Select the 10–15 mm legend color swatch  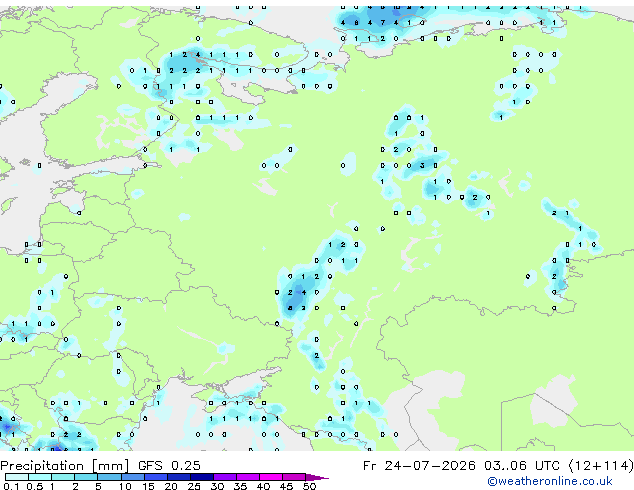(x=132, y=477)
